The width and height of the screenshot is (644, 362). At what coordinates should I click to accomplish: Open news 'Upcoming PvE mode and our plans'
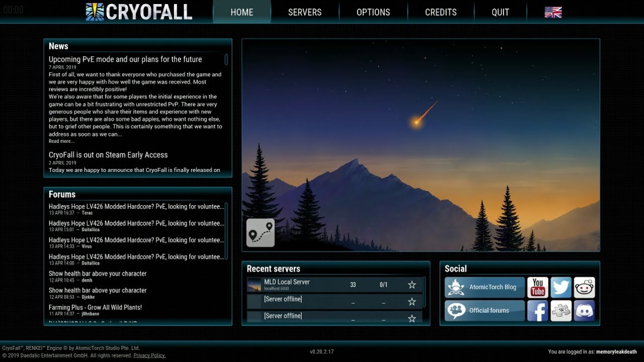(125, 59)
